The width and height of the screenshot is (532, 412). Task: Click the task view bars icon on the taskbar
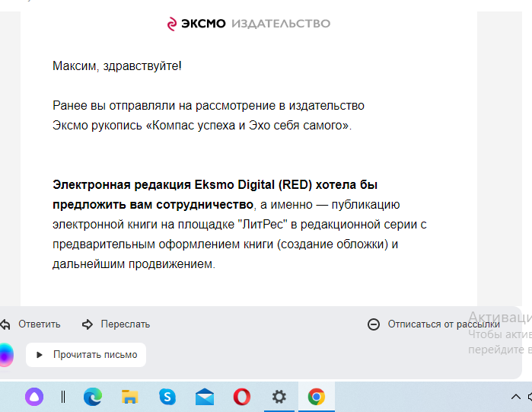point(63,397)
